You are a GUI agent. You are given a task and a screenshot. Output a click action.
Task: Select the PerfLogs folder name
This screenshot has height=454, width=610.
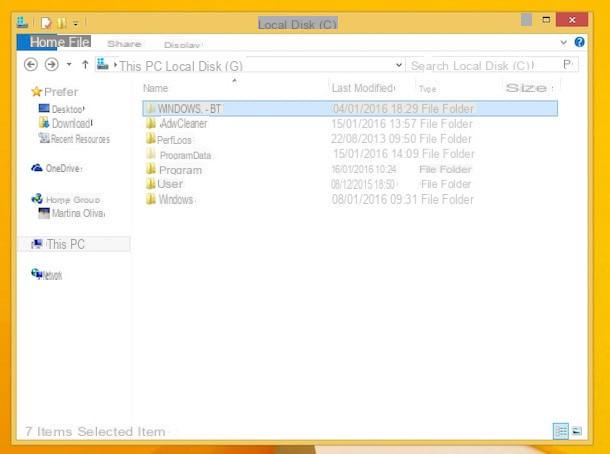[x=174, y=140]
